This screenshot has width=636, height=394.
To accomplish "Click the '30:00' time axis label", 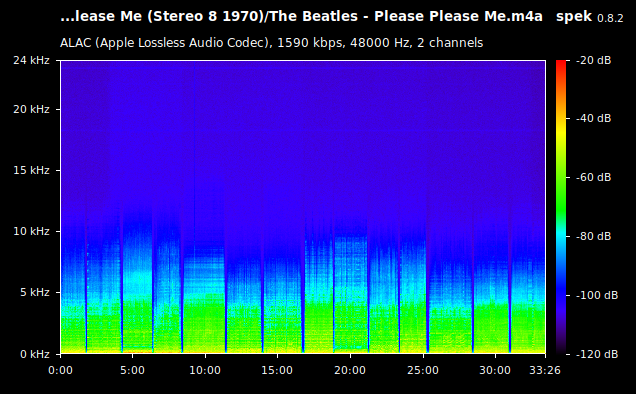I will tap(495, 370).
